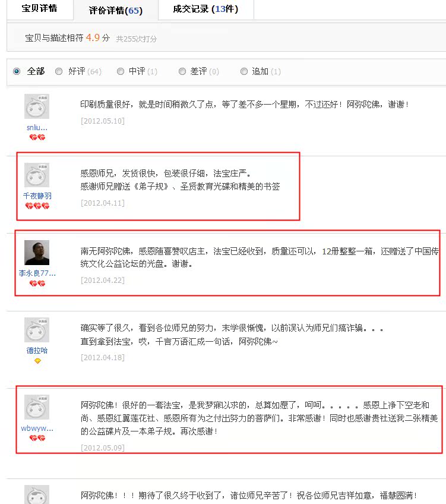Image resolution: width=446 pixels, height=504 pixels.
Task: Open 千夜静羽 user avatar
Action: point(37,175)
